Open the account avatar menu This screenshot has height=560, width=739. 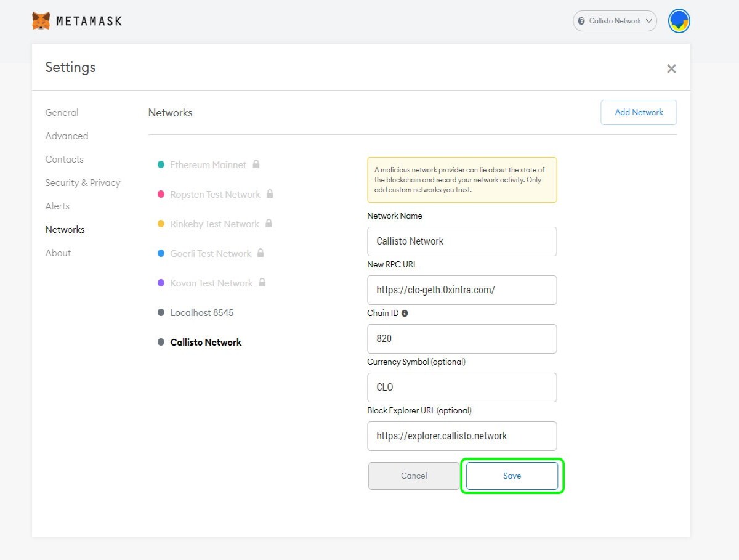point(679,21)
